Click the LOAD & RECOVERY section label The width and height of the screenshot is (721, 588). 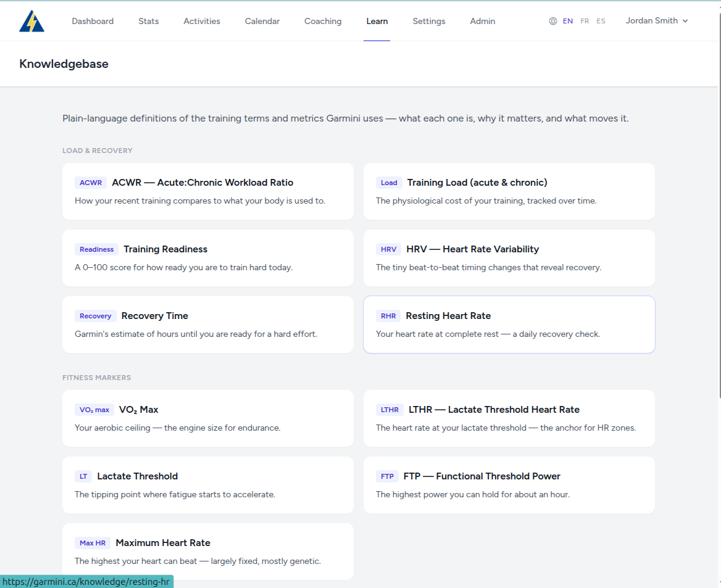tap(98, 151)
